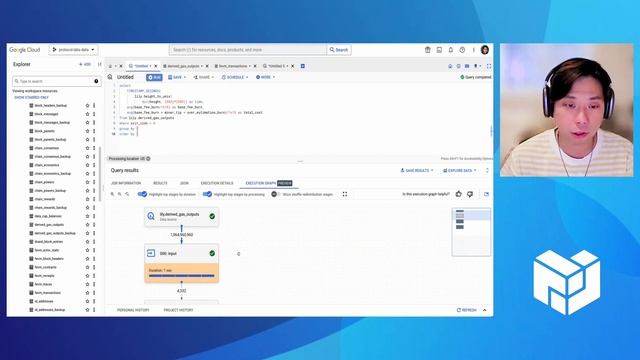640x360 pixels.
Task: Click the Show Starred Only link
Action: click(x=31, y=98)
